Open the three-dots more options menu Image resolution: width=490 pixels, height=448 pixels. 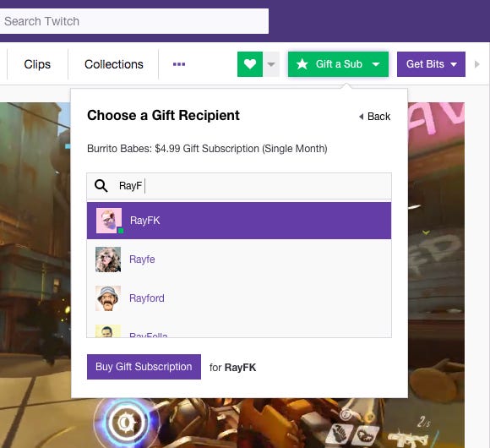tap(179, 64)
